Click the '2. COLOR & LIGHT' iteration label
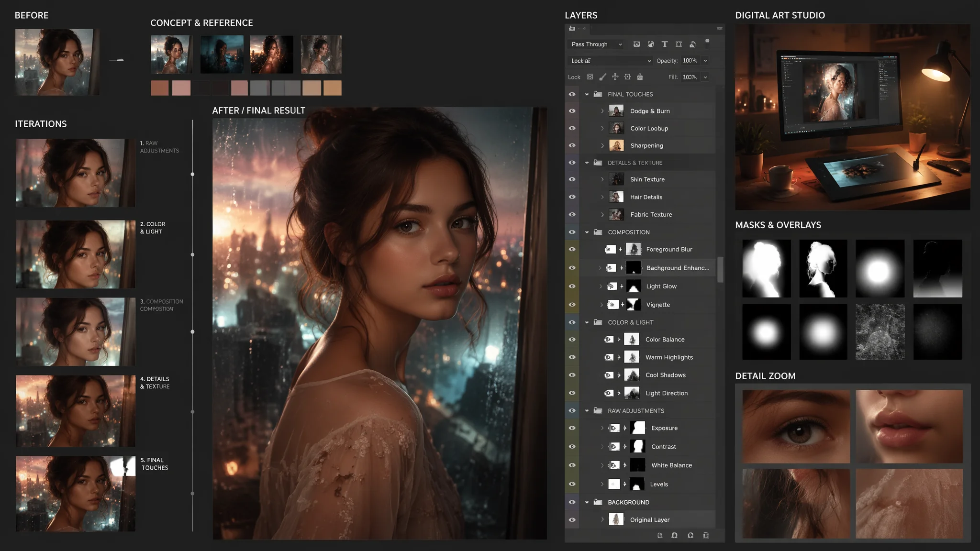 pyautogui.click(x=153, y=228)
